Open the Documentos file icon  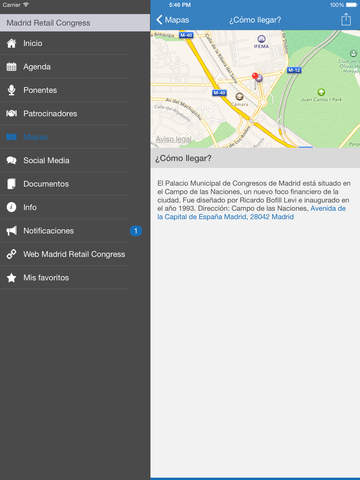(x=11, y=184)
